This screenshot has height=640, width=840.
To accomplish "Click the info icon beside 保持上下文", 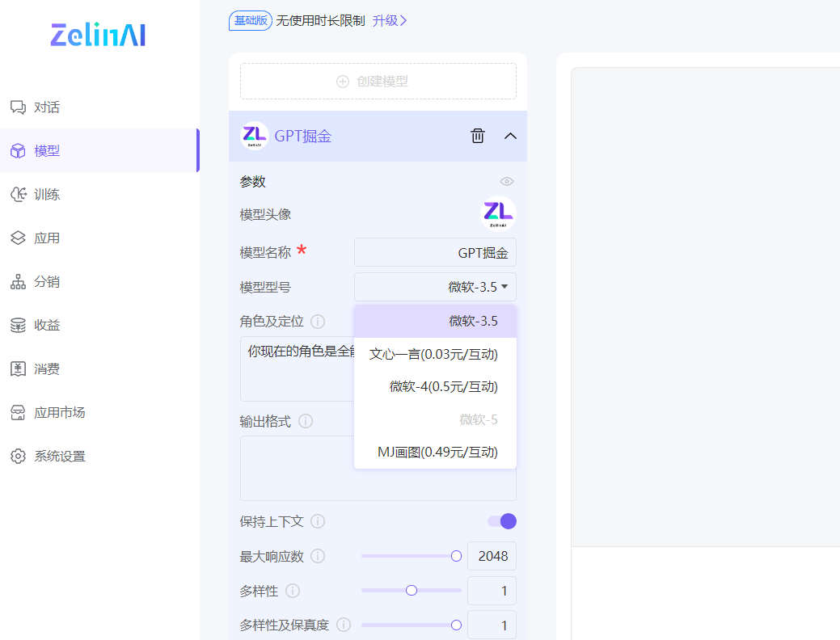I will pos(318,521).
